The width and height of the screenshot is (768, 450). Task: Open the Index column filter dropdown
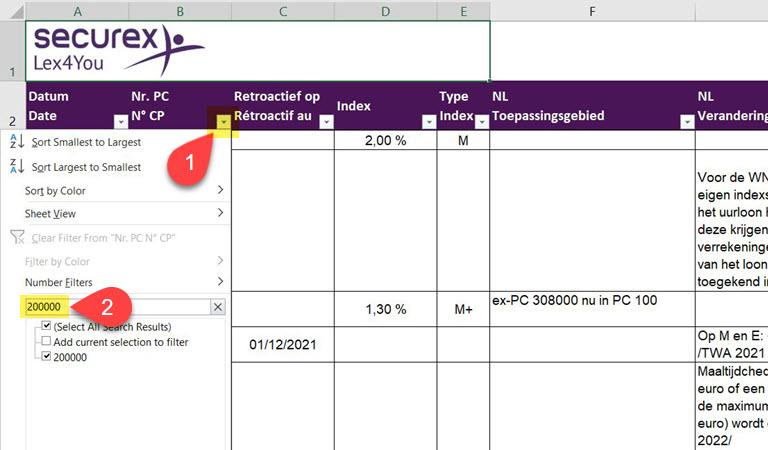pos(427,122)
